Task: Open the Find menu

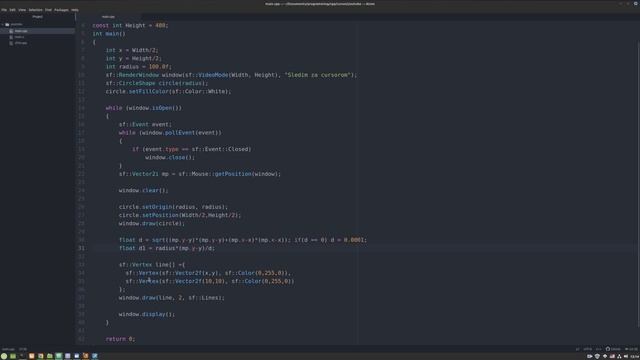Action: (x=48, y=10)
